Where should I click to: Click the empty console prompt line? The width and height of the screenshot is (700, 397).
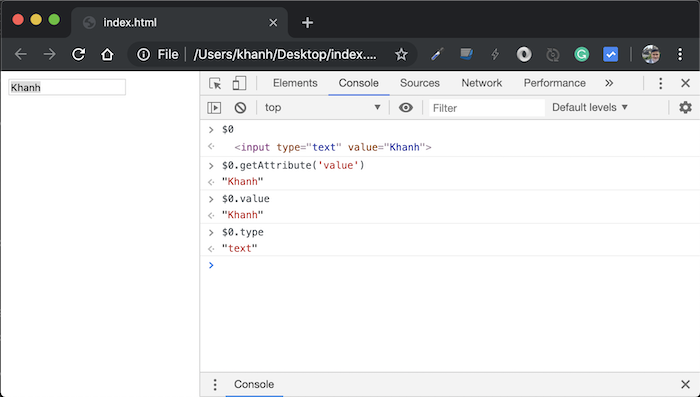coord(450,265)
